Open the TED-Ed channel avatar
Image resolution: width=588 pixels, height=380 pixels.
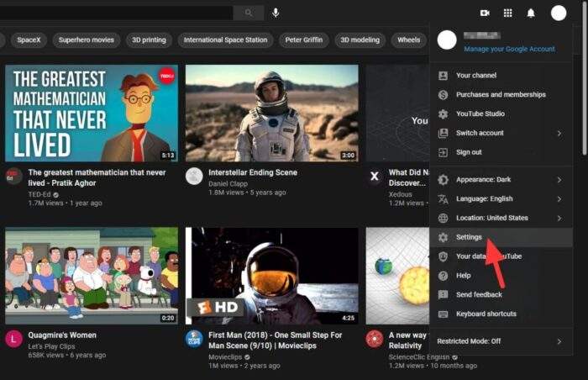(x=14, y=176)
